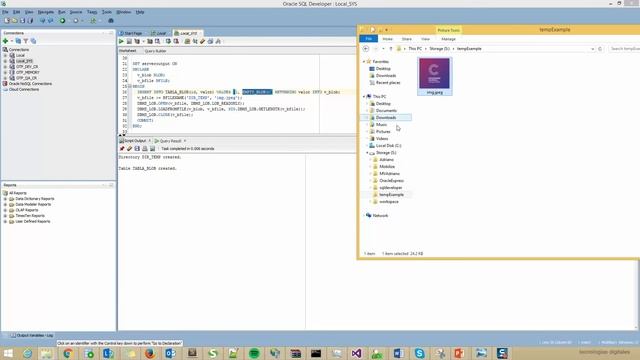Click the Rollback icon in worksheet toolbar
Screen dimensions: 640x360
176,41
